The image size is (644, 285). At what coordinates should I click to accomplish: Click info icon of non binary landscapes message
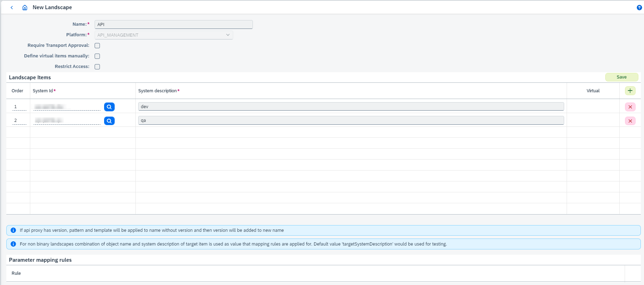13,244
